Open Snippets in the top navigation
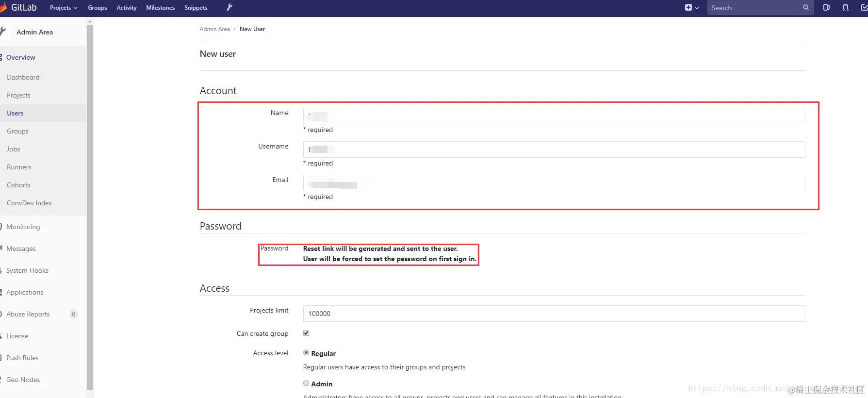 (196, 8)
